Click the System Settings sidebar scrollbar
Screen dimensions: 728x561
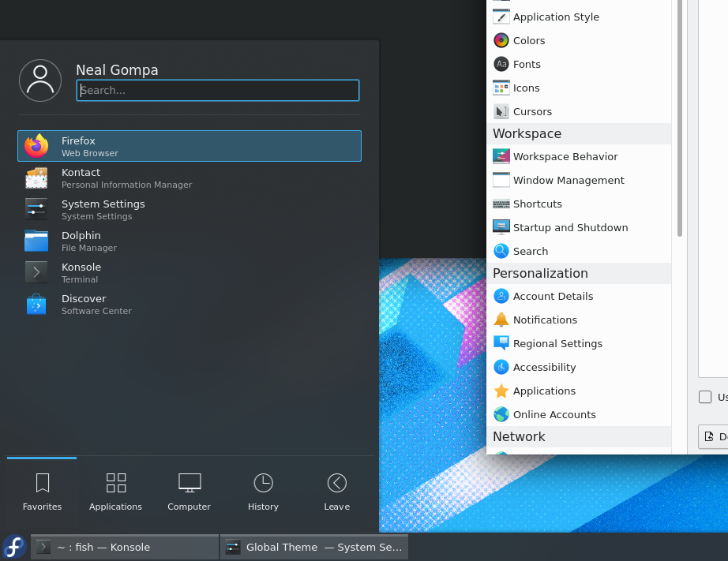680,118
